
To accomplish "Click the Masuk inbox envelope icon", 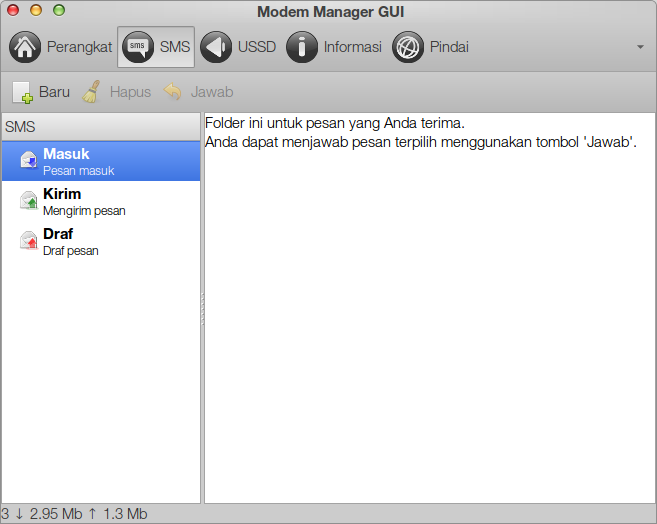I will pyautogui.click(x=28, y=160).
